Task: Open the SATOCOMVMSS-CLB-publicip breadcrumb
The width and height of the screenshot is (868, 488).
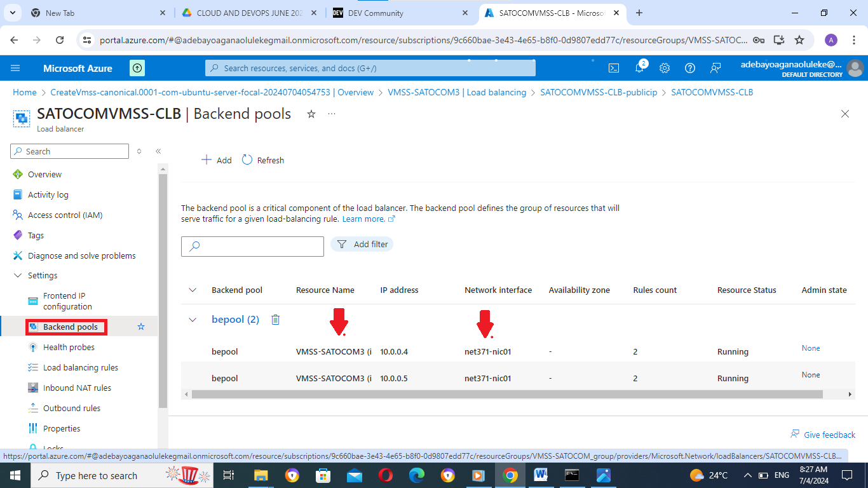Action: tap(599, 92)
